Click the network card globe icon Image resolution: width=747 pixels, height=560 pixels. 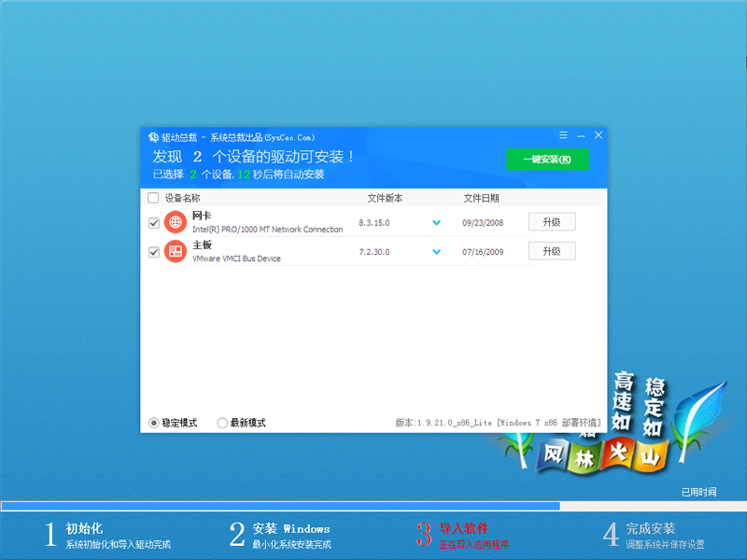(x=176, y=222)
